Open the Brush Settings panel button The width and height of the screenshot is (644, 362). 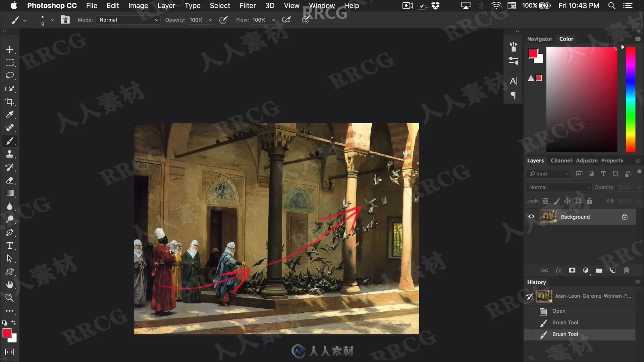coord(65,20)
